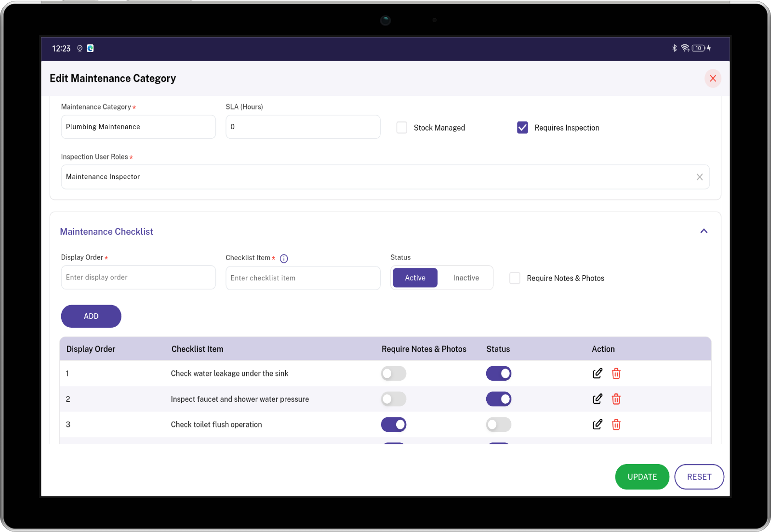Check the Require Notes & Photos checkbox
The width and height of the screenshot is (771, 532).
pos(515,278)
